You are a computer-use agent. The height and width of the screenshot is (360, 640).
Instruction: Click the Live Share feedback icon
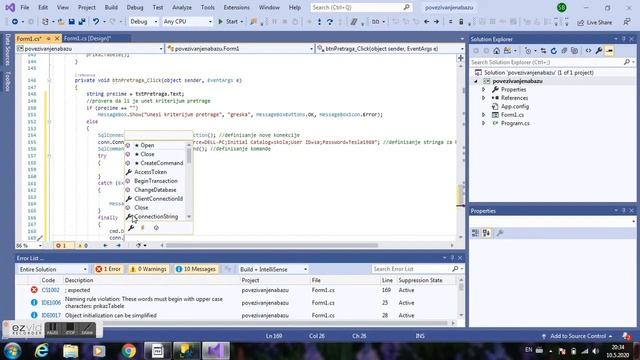point(627,22)
